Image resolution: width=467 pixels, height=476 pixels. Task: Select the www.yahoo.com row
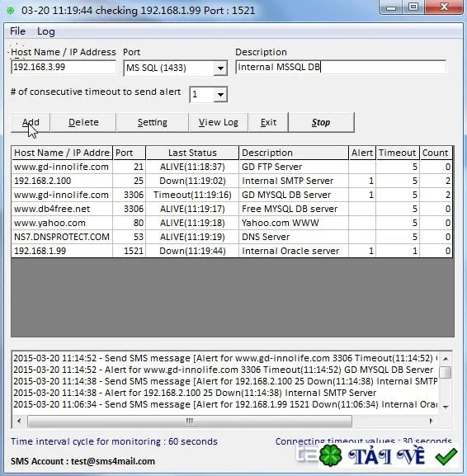tap(232, 223)
